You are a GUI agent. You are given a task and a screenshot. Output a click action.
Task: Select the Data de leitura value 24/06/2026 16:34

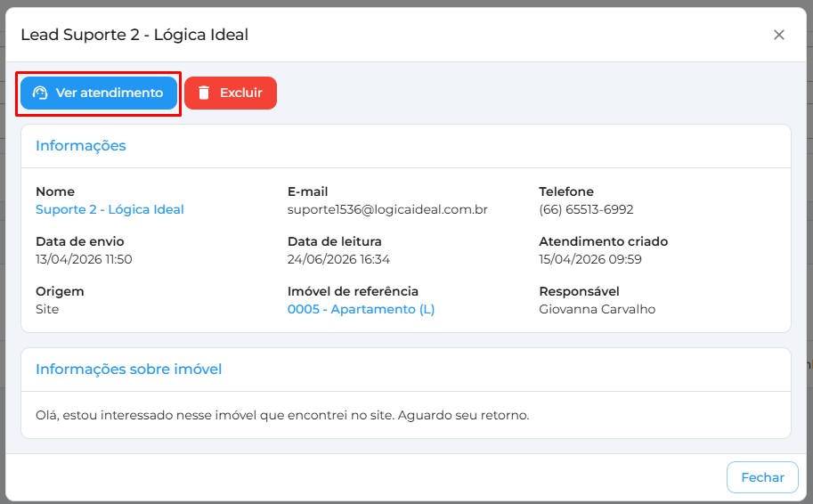[x=338, y=259]
